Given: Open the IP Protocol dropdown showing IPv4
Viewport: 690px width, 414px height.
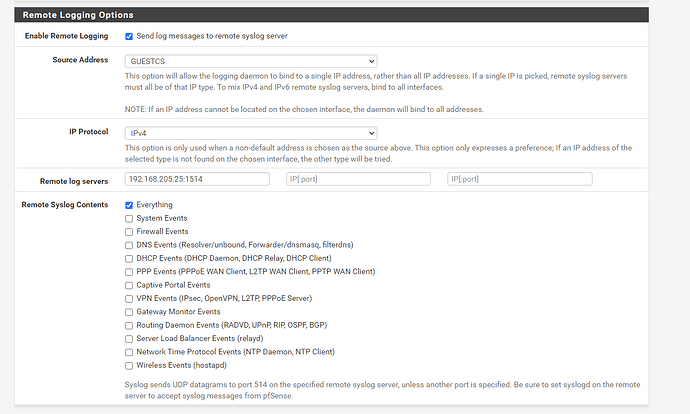Looking at the screenshot, I should click(x=251, y=133).
